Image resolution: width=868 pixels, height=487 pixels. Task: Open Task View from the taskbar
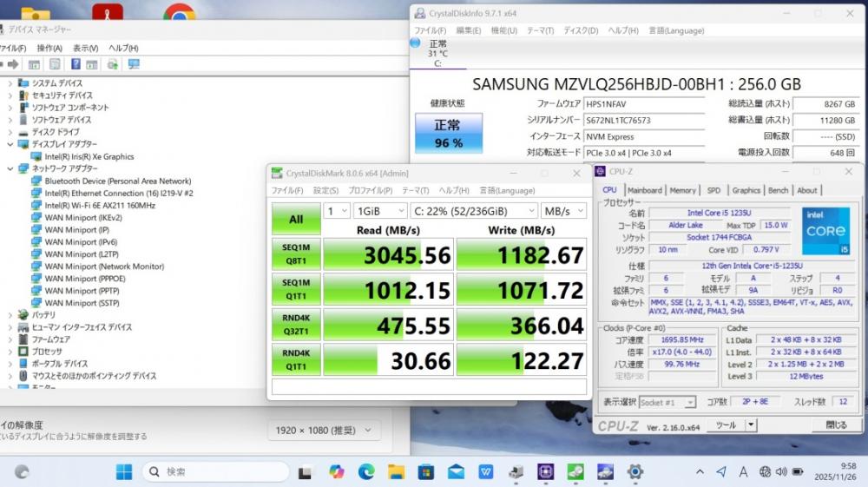point(305,472)
